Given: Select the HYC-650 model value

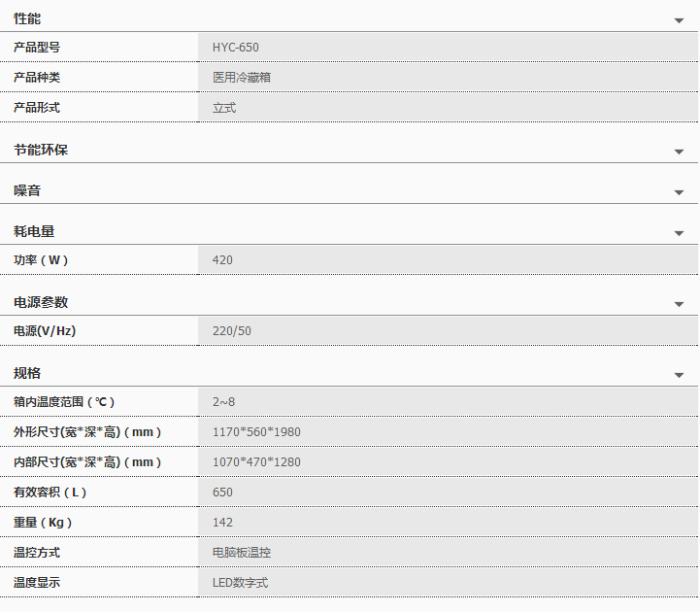Looking at the screenshot, I should click(x=236, y=48).
